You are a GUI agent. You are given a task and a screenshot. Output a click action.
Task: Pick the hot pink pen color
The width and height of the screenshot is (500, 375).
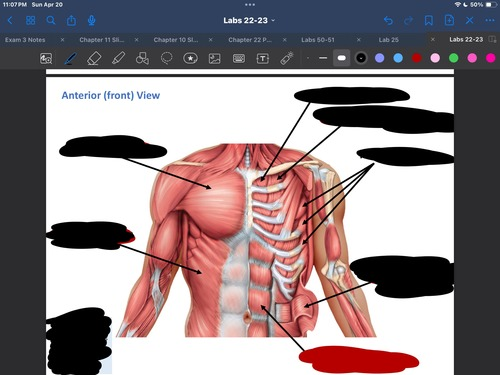click(472, 58)
